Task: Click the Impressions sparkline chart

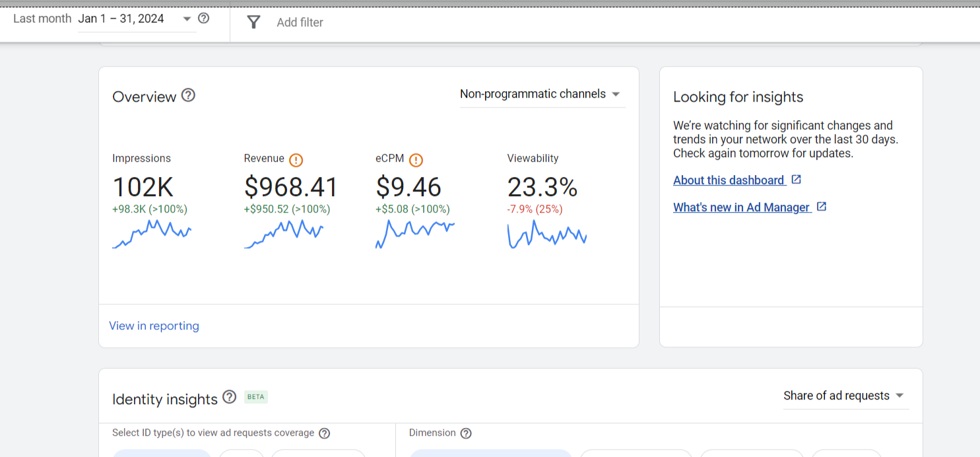Action: (152, 234)
